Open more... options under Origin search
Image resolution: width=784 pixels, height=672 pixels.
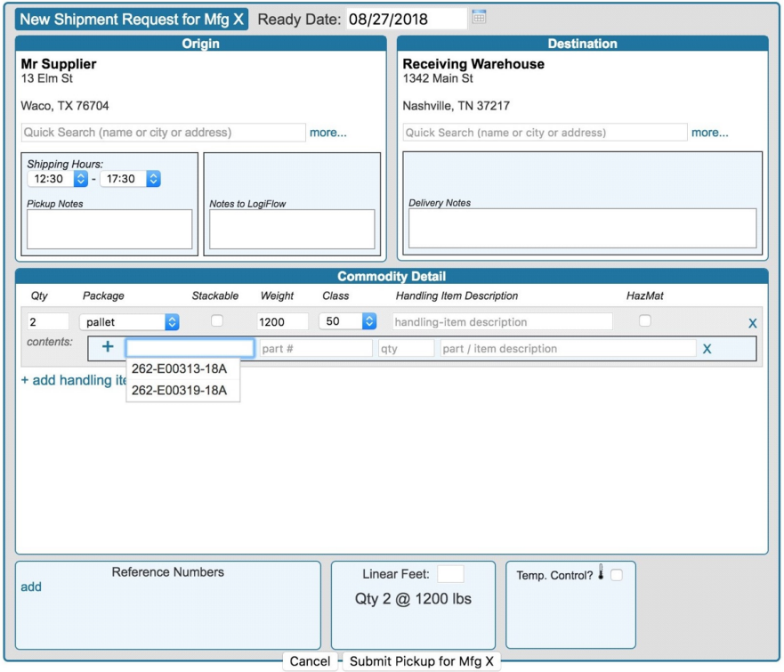point(327,132)
